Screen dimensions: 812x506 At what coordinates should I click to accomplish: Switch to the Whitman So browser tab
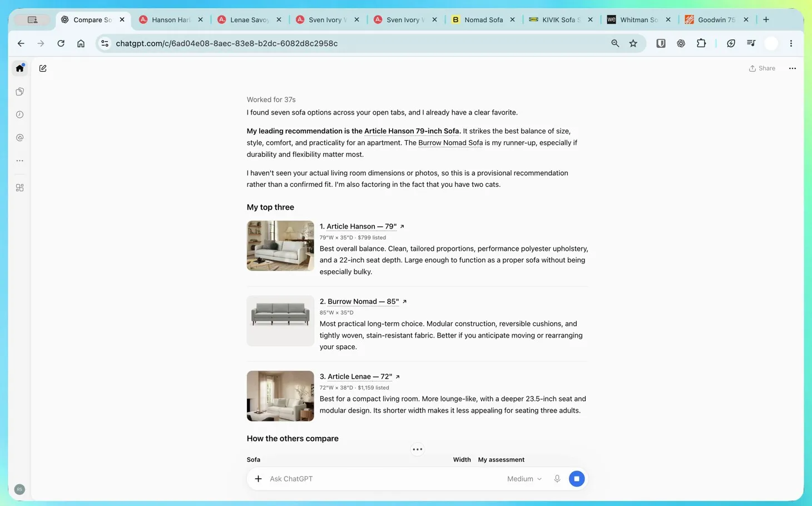tap(638, 19)
